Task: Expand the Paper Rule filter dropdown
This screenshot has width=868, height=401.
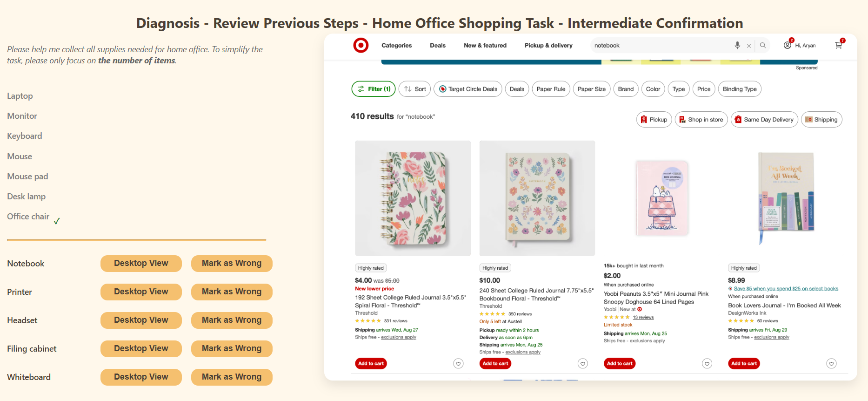Action: point(551,89)
